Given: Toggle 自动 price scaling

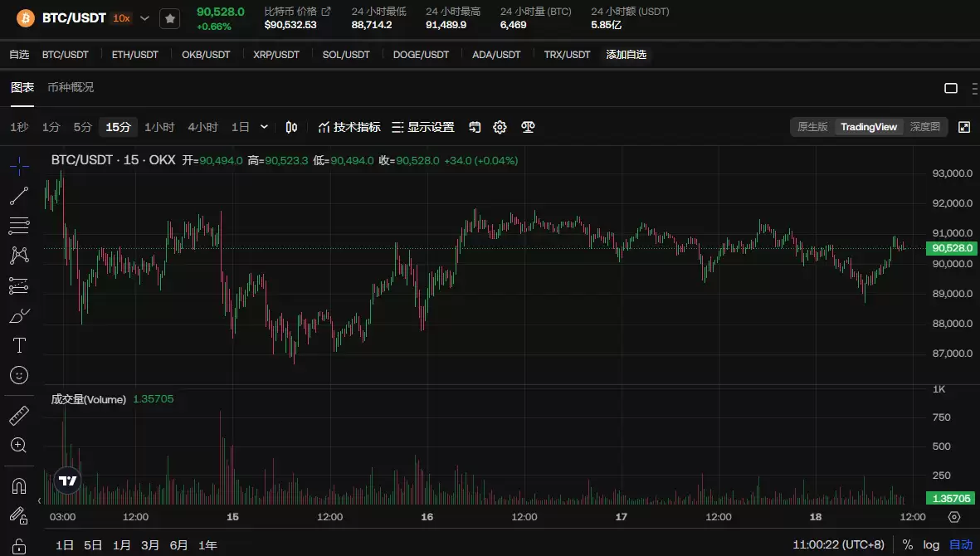Looking at the screenshot, I should [x=960, y=544].
